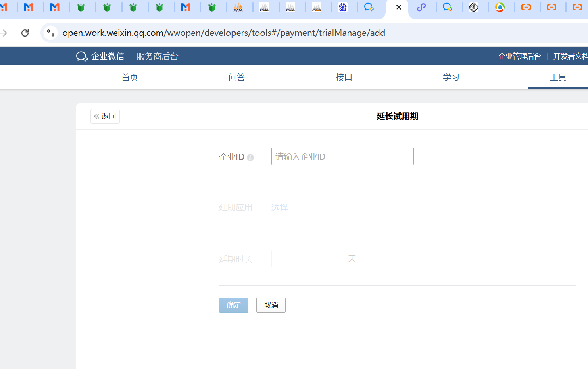This screenshot has width=588, height=369.
Task: Open the 首页 navigation tab
Action: click(130, 77)
